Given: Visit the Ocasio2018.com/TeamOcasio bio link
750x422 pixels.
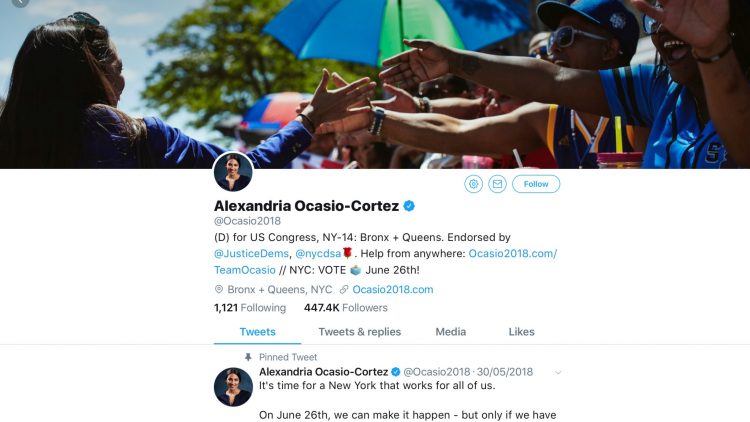Looking at the screenshot, I should click(513, 254).
